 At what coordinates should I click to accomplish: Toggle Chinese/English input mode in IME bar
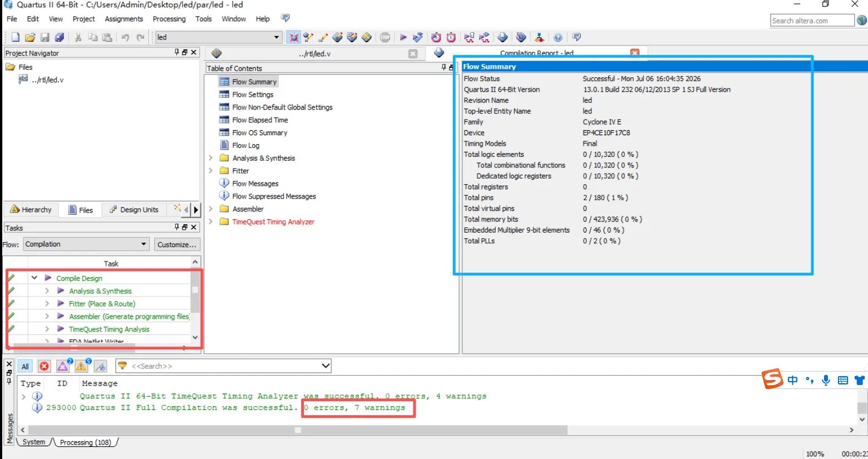[x=793, y=380]
